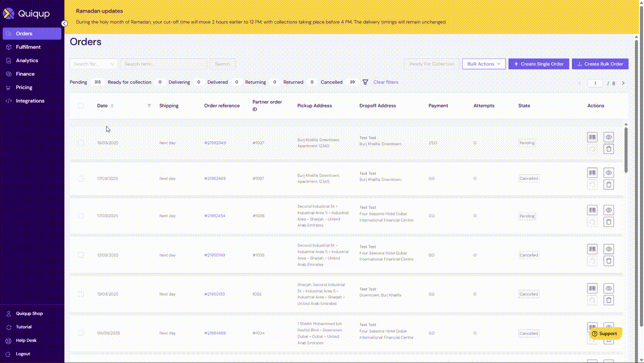This screenshot has height=363, width=644.
Task: Delete order #21950199 with the trash icon
Action: click(x=609, y=261)
